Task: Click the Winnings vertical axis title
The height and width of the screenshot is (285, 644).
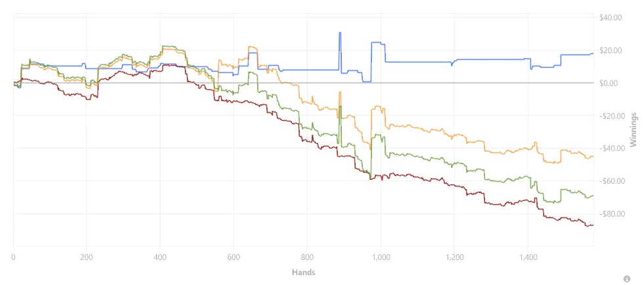Action: 633,129
